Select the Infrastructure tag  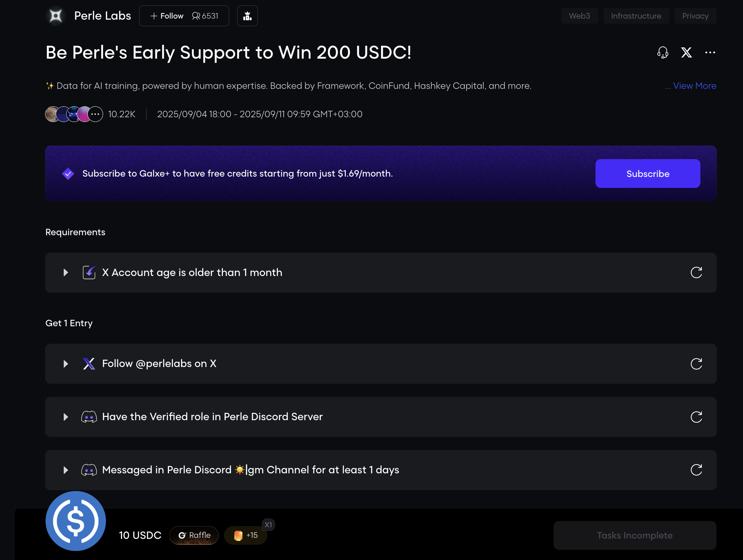coord(636,16)
